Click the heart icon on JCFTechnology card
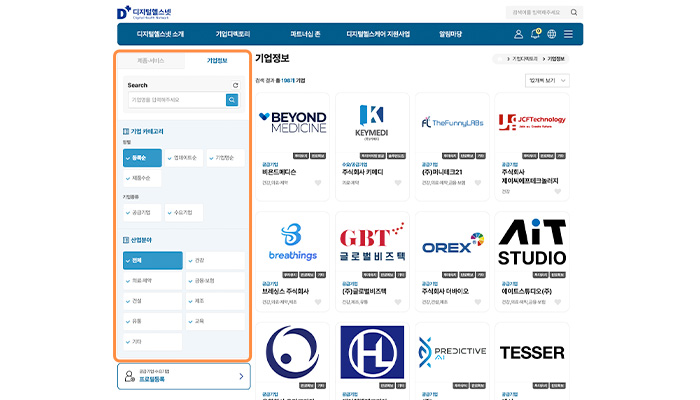Image resolution: width=700 pixels, height=400 pixels. [x=558, y=192]
